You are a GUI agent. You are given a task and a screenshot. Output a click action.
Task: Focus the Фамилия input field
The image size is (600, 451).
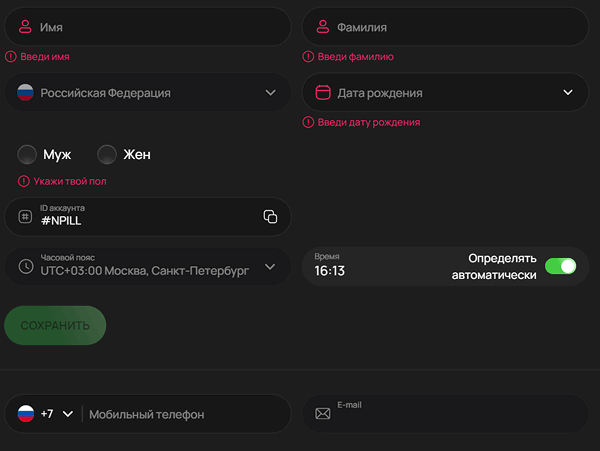pos(445,27)
